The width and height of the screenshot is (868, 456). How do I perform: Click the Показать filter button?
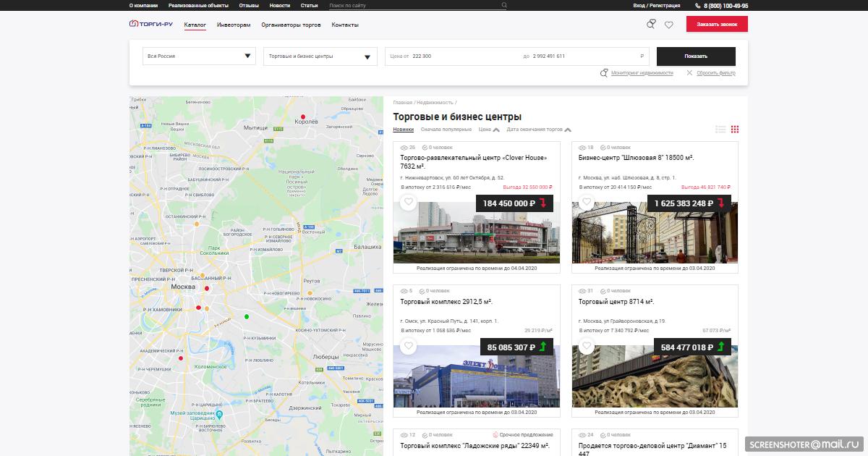(696, 56)
